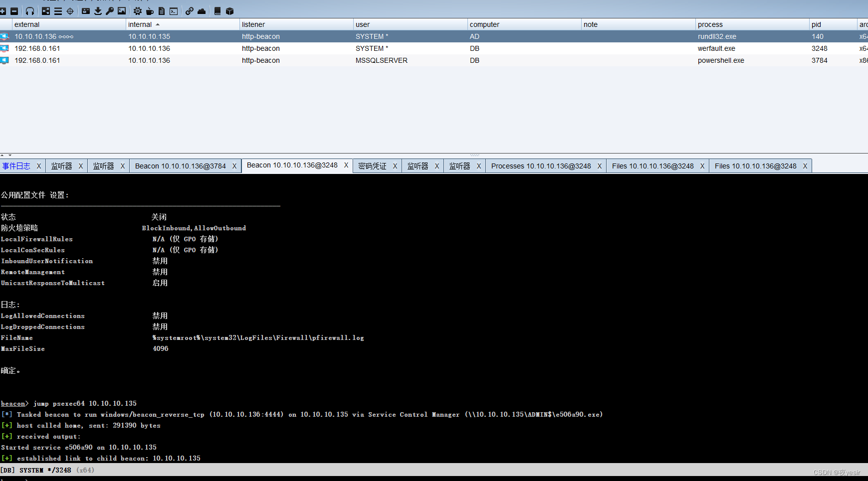Close the Processes 10.10.10.136@3248 tab

click(x=600, y=166)
